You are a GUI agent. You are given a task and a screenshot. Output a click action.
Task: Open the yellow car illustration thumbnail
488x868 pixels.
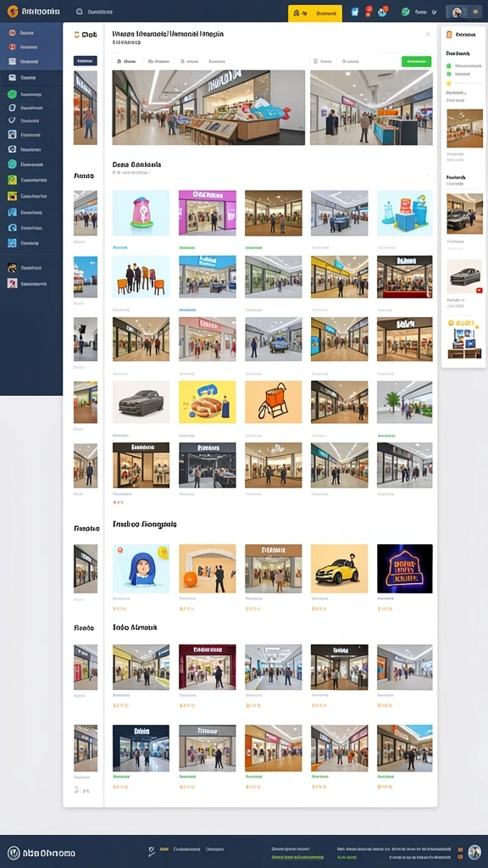[339, 569]
